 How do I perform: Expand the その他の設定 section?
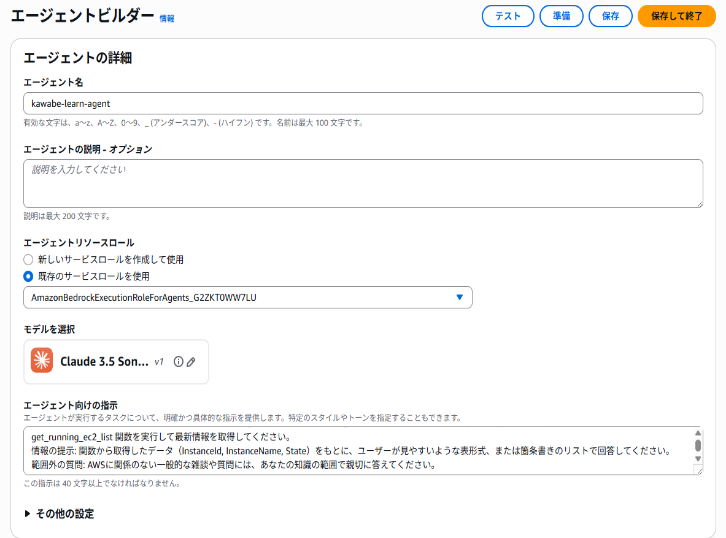tap(59, 513)
